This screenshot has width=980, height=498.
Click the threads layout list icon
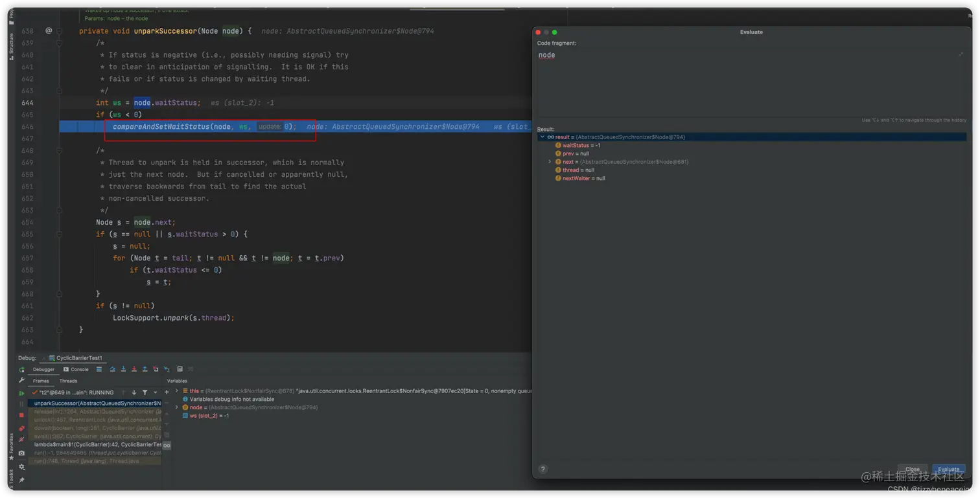coord(99,369)
